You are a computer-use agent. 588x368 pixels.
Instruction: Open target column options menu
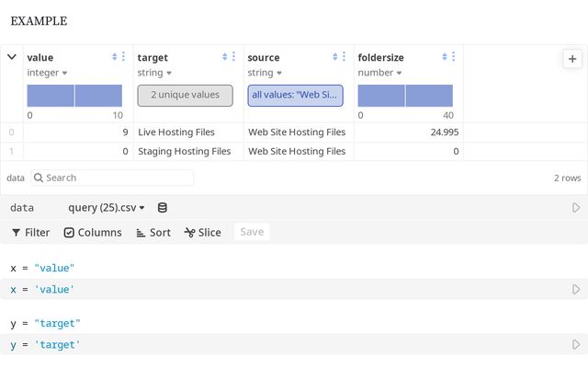tap(234, 57)
